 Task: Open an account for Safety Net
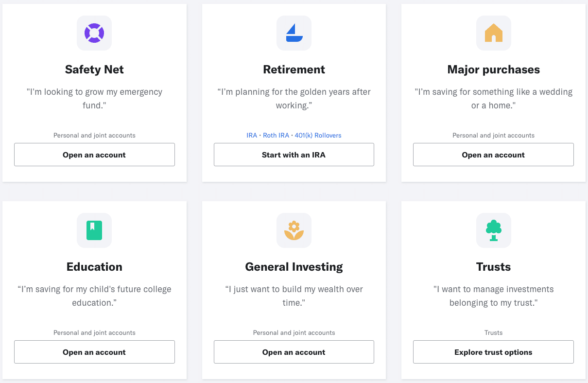tap(94, 155)
